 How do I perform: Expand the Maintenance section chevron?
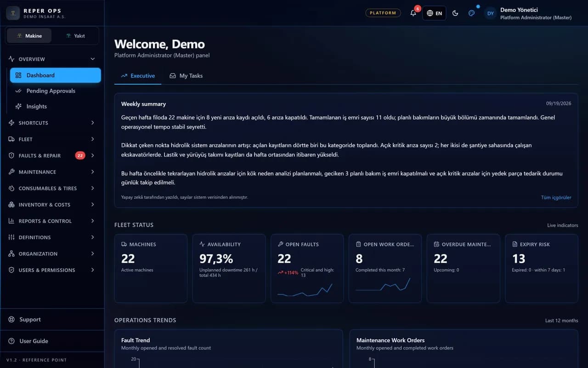coord(93,172)
